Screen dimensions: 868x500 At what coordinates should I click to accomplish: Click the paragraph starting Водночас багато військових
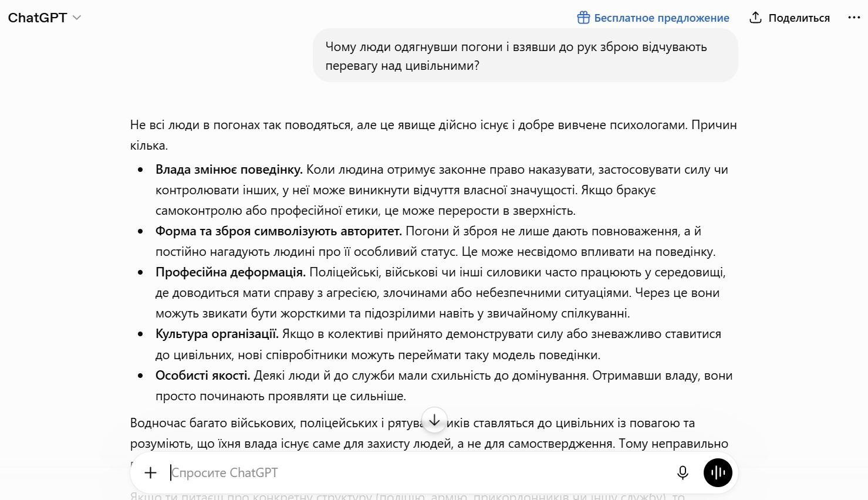(x=429, y=433)
